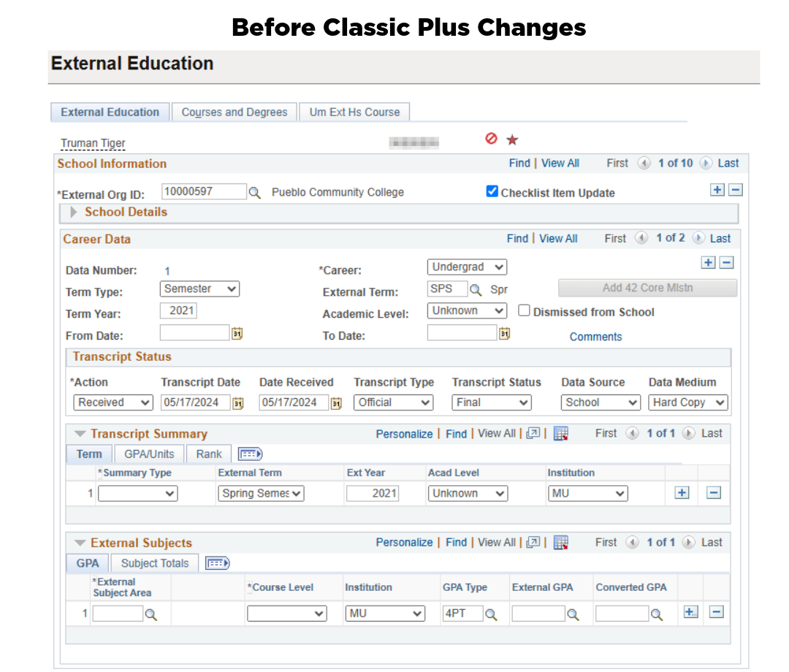Open External Subjects in popup window icon
Image resolution: width=789 pixels, height=672 pixels.
[533, 542]
